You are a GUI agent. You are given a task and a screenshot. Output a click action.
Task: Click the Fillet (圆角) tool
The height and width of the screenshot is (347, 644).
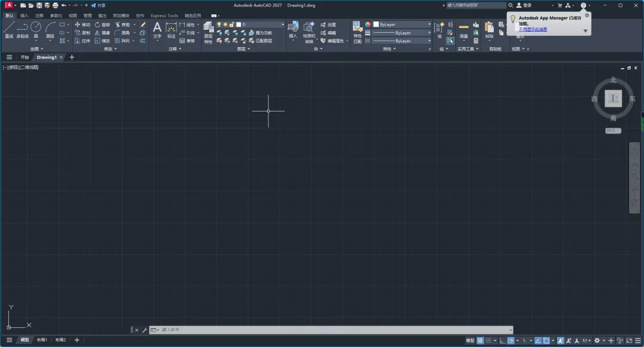coord(122,33)
